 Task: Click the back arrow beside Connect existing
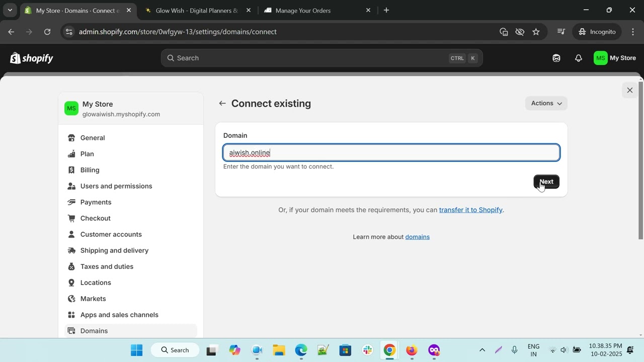pos(222,104)
